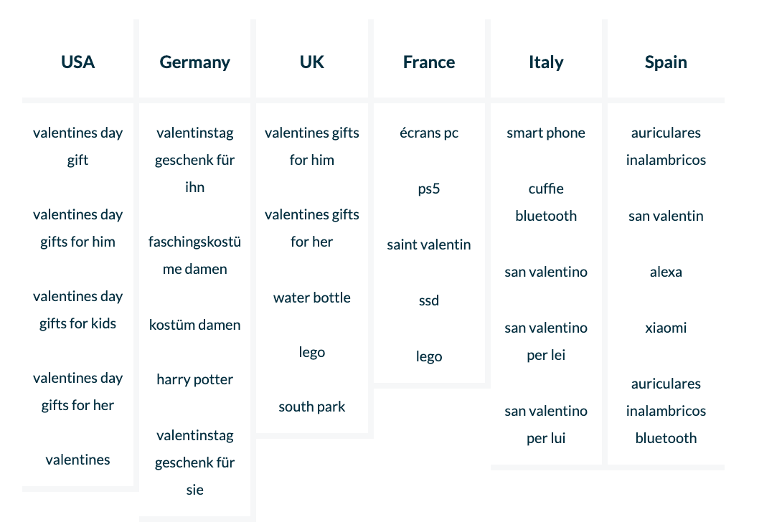The height and width of the screenshot is (532, 782).
Task: Click 'smart phone' in Italy column
Action: pyautogui.click(x=546, y=133)
